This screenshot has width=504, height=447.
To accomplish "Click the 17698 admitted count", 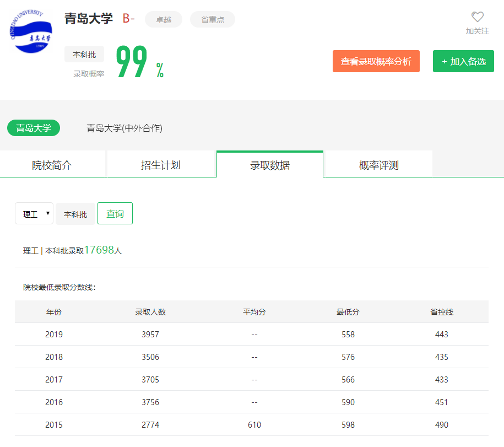I will (99, 250).
